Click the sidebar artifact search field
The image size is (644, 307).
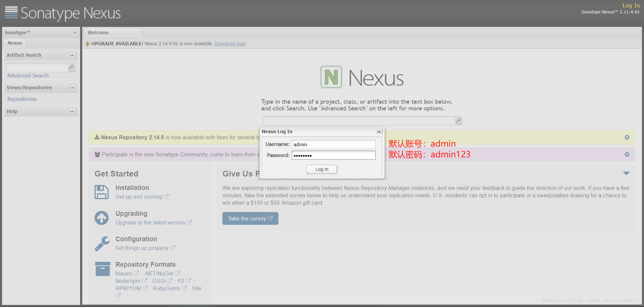pos(37,67)
